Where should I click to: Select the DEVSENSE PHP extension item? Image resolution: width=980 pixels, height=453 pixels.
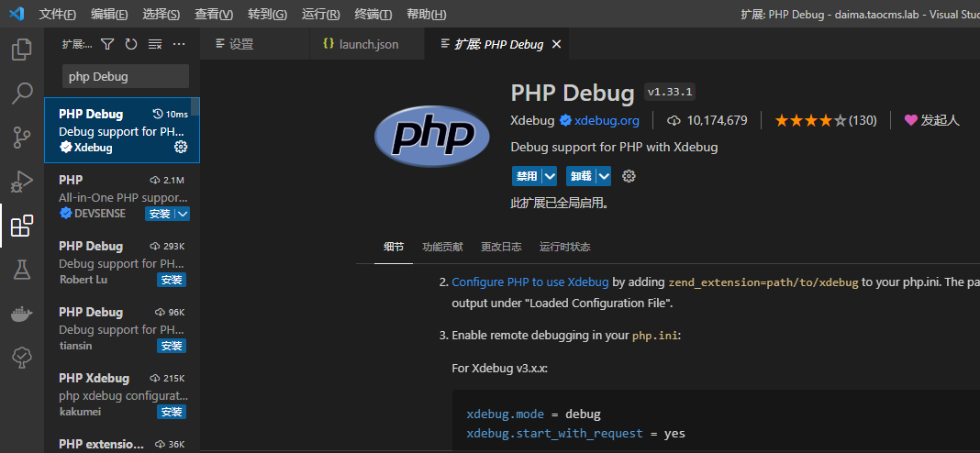[122, 196]
